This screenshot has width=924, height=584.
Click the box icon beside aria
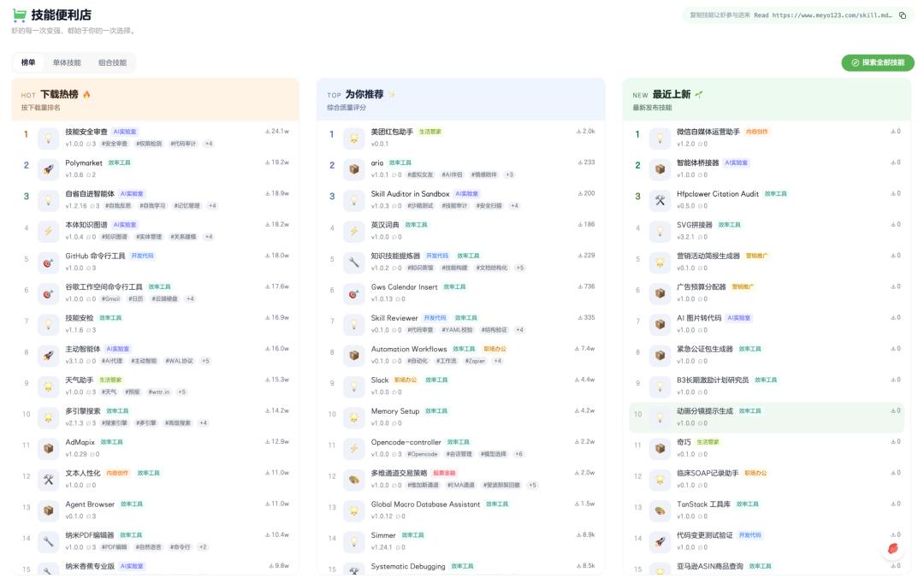tap(354, 169)
